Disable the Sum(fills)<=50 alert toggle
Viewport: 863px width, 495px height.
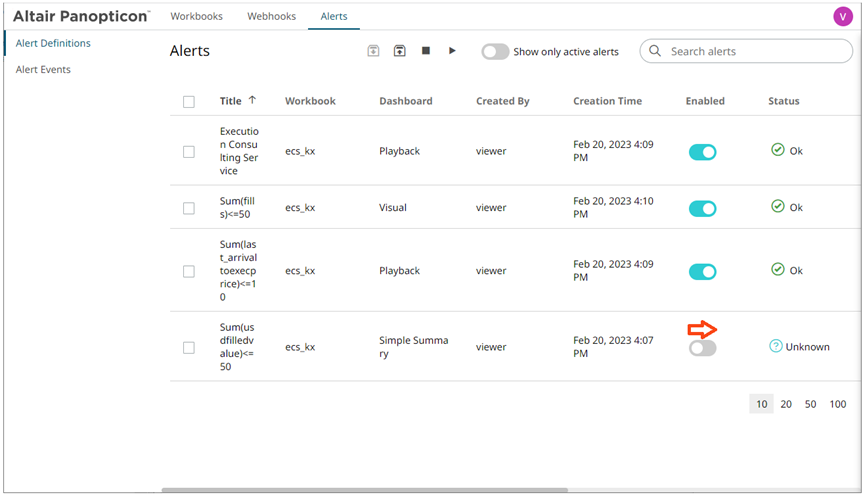(702, 209)
